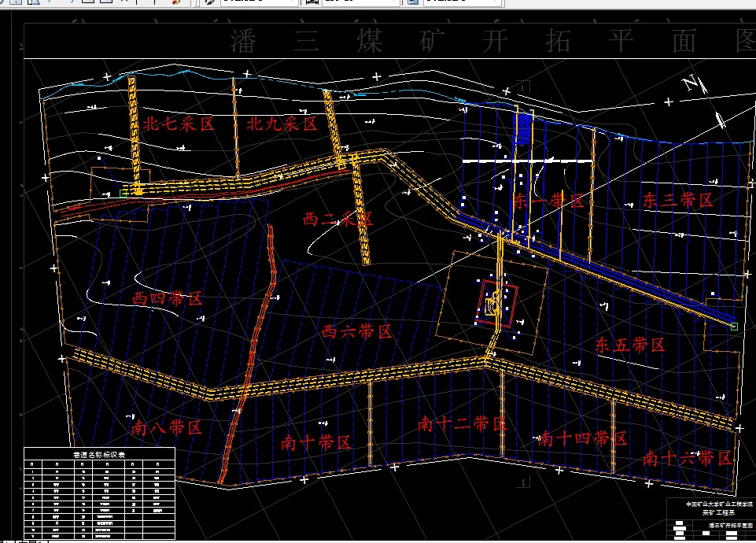Select 中国矿业大学矿业工程学院 in title block
This screenshot has height=543, width=756.
pyautogui.click(x=719, y=504)
